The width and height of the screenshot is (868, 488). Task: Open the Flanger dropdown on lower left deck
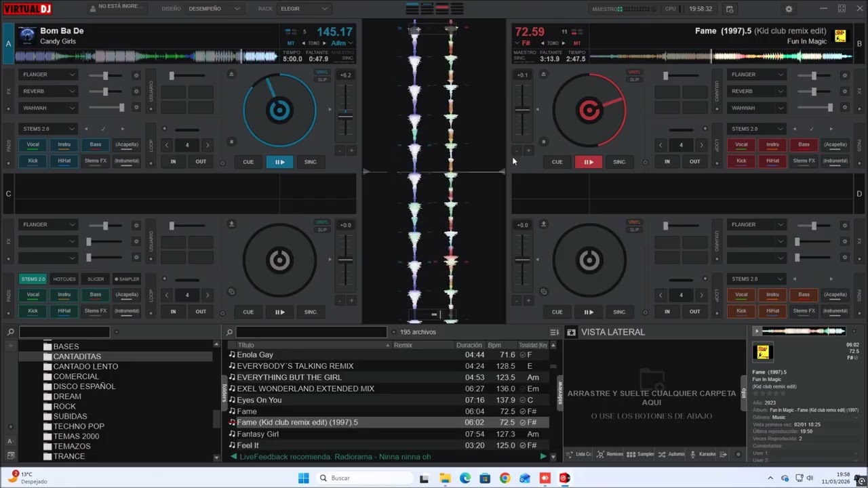48,224
